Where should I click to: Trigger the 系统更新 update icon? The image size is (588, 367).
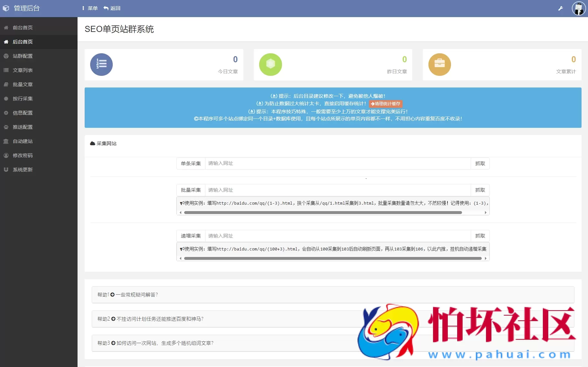click(6, 169)
